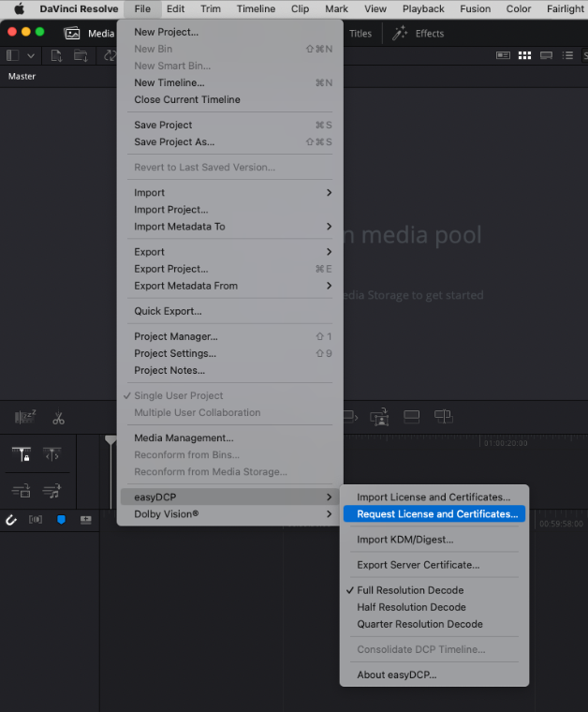Switch to list view icon
The height and width of the screenshot is (712, 588).
[x=567, y=55]
